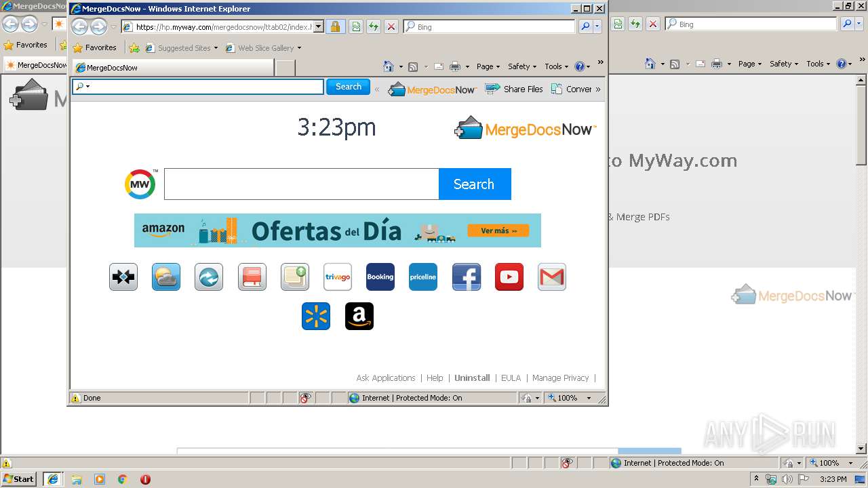Click the Amazon Ofertas del Día banner
This screenshot has width=868, height=488.
point(338,230)
